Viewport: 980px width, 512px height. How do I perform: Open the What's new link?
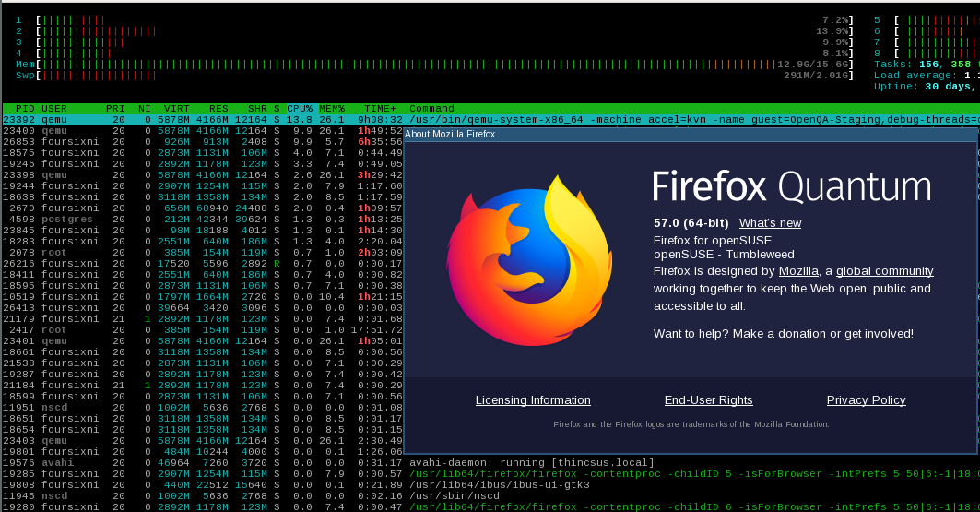click(770, 223)
